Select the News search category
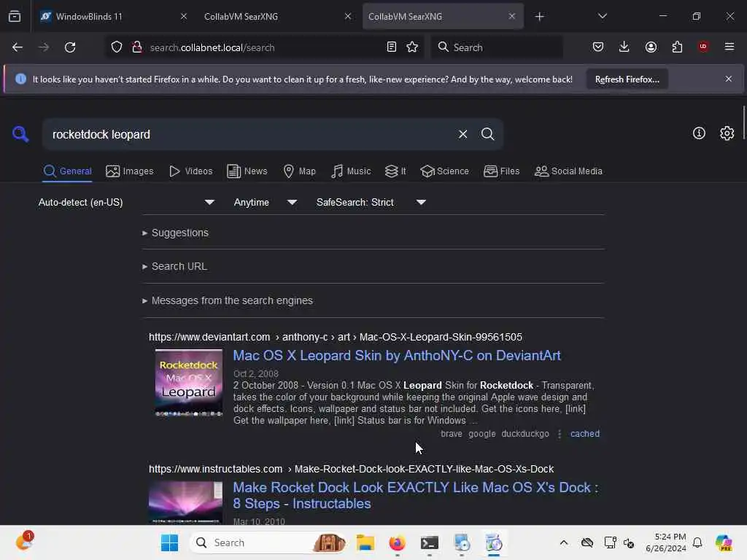 (247, 171)
